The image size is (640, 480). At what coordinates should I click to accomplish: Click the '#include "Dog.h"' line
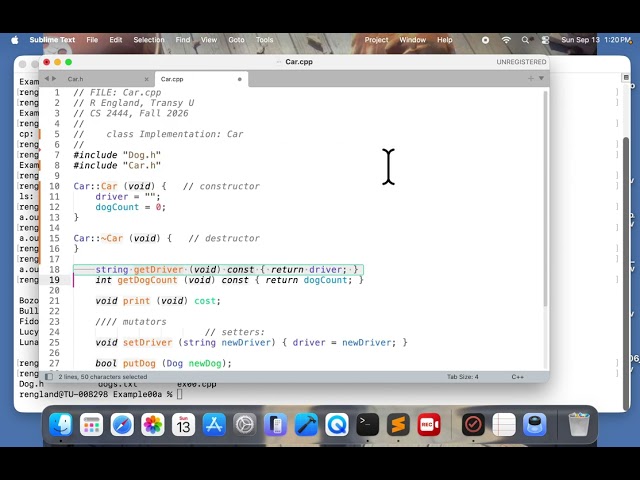[x=117, y=155]
